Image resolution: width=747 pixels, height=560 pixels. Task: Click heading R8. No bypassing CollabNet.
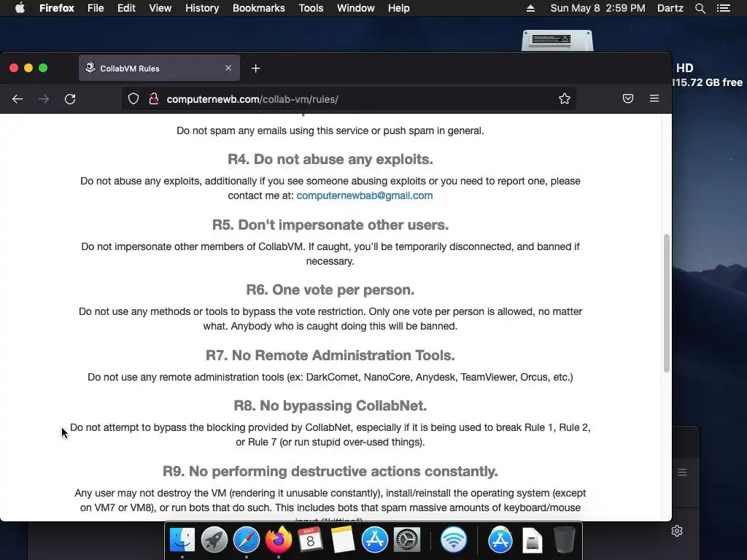coord(330,405)
